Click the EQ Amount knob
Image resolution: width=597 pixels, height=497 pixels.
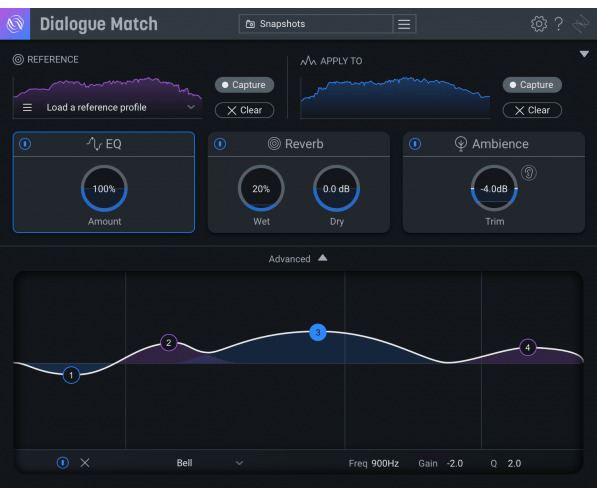pyautogui.click(x=104, y=189)
